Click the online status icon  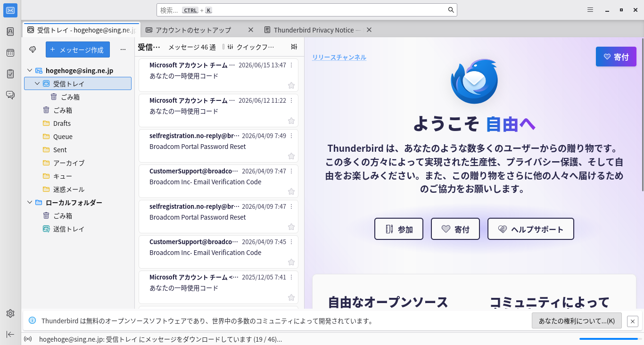tap(28, 339)
